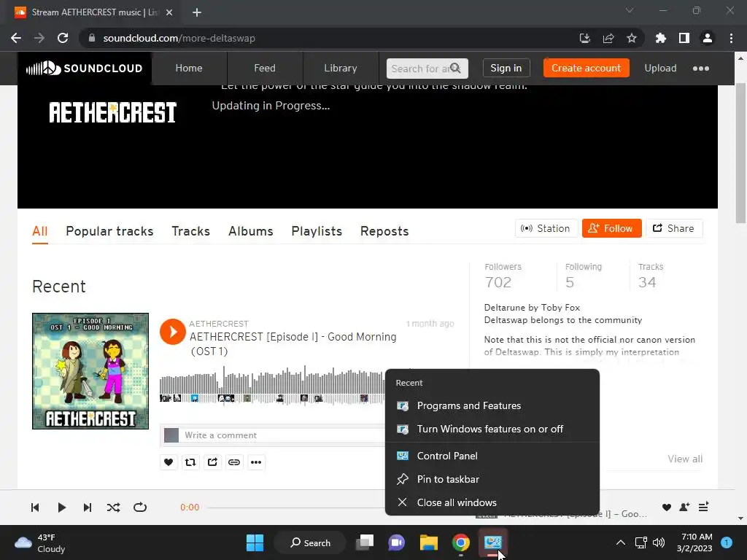747x560 pixels.
Task: Click the player progress bar
Action: click(296, 507)
